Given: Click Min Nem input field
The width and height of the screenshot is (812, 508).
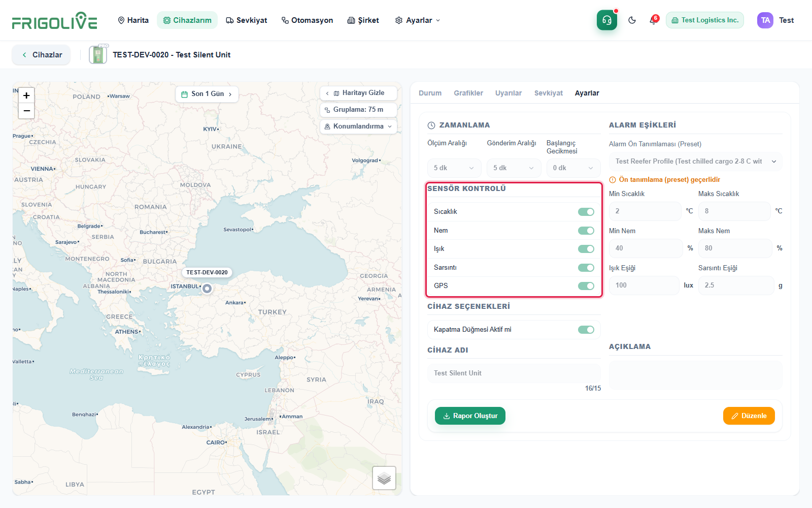Looking at the screenshot, I should point(646,248).
